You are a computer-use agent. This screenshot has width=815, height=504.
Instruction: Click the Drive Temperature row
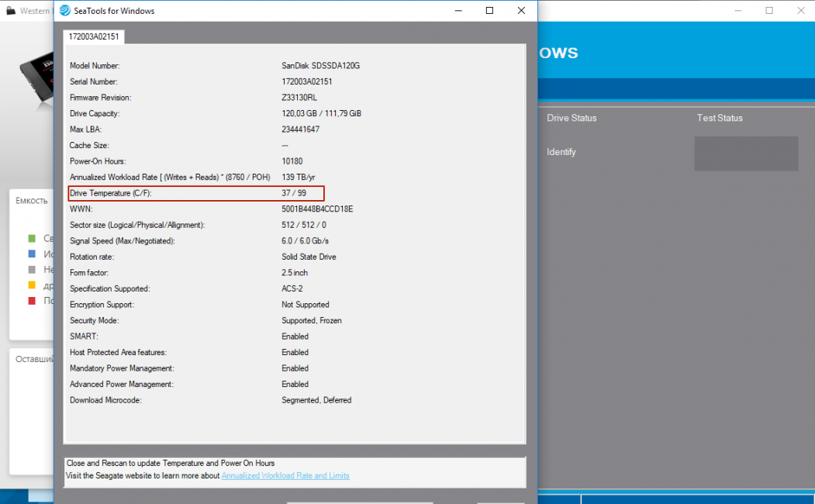click(195, 193)
